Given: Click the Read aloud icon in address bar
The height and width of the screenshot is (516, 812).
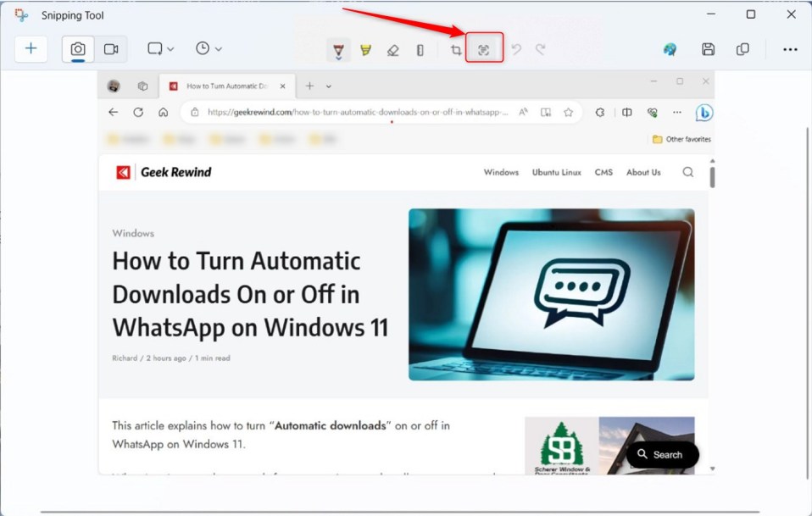Looking at the screenshot, I should pyautogui.click(x=524, y=113).
